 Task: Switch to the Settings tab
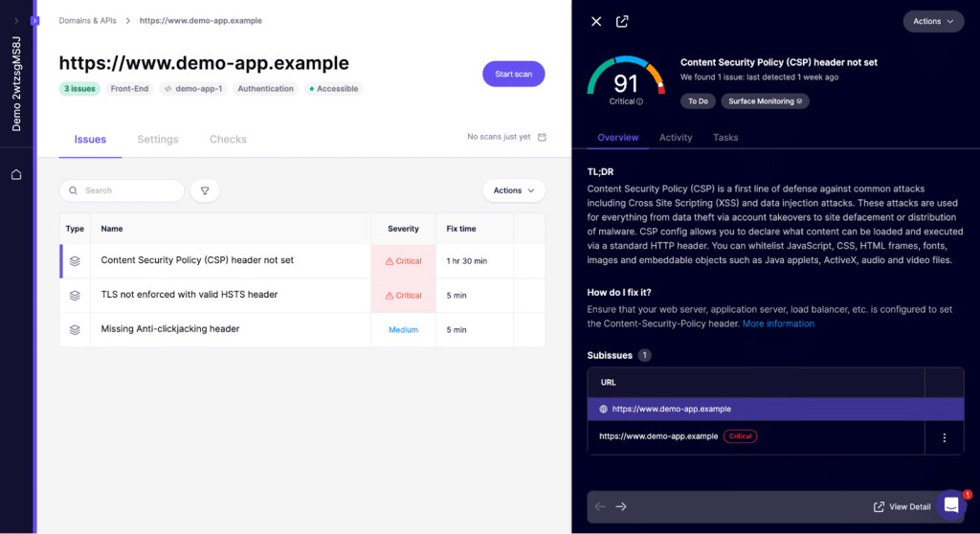158,139
